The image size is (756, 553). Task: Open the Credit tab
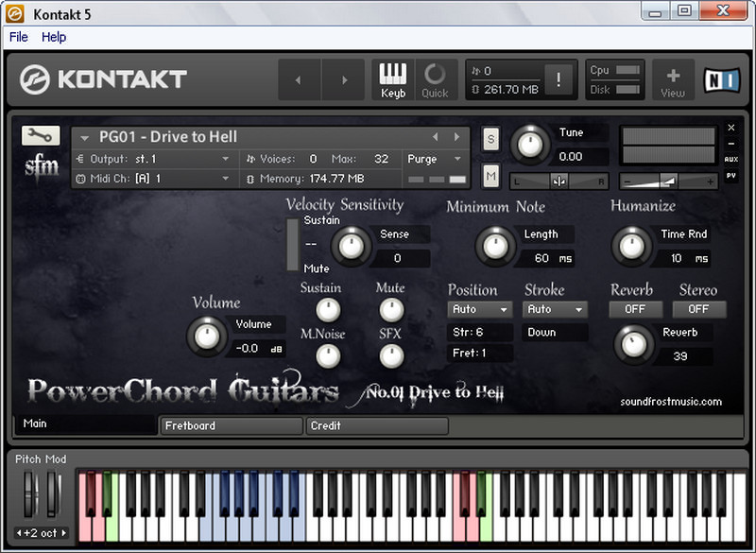(x=377, y=426)
